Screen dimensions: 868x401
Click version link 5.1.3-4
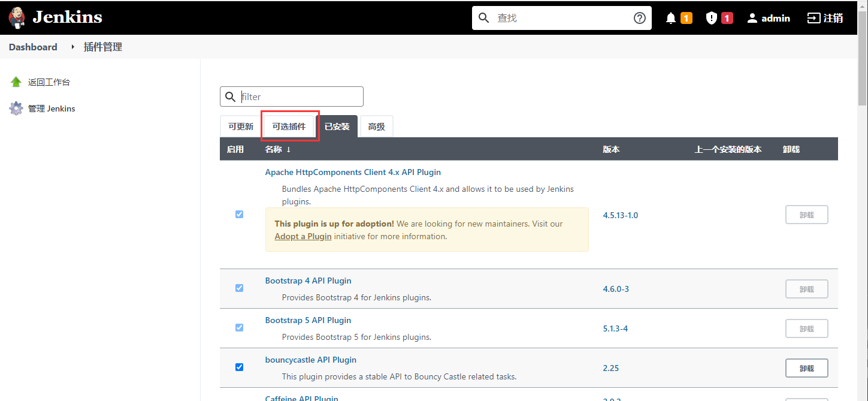[x=615, y=328]
